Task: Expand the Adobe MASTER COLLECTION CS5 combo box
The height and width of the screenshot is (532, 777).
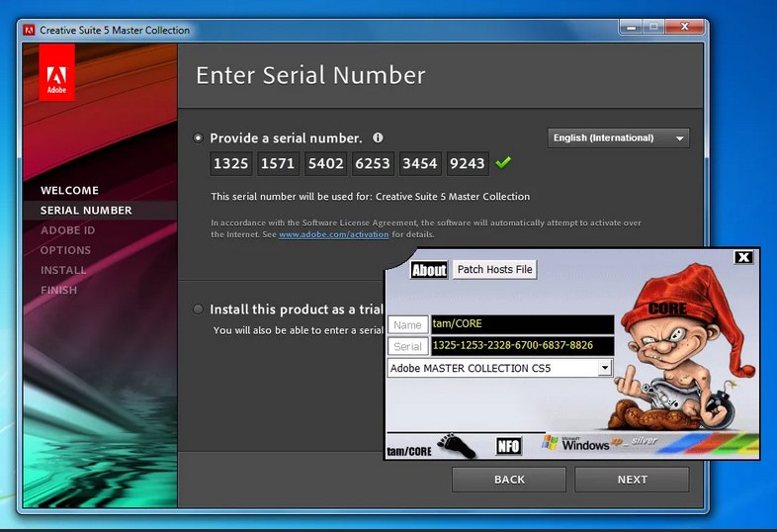Action: (499, 368)
